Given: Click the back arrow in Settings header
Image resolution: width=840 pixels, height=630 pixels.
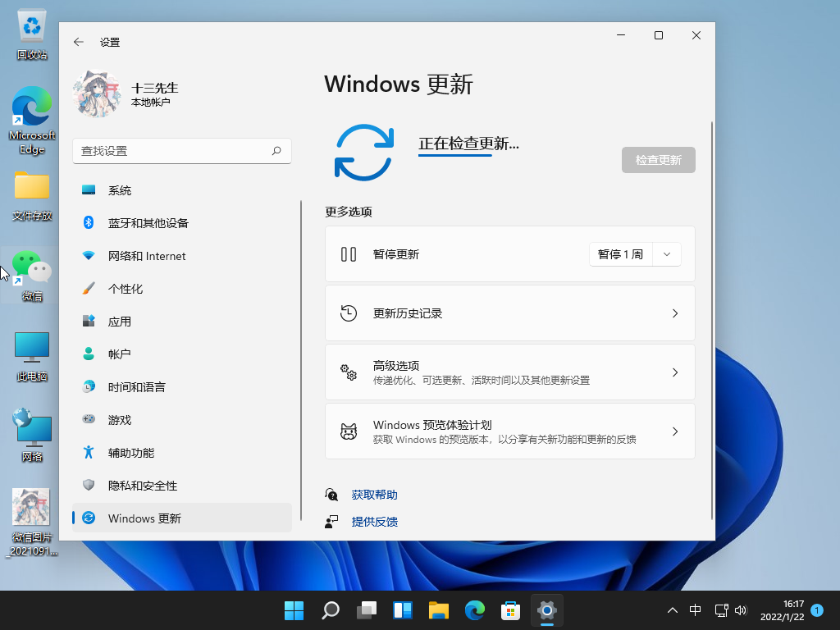Looking at the screenshot, I should [79, 42].
